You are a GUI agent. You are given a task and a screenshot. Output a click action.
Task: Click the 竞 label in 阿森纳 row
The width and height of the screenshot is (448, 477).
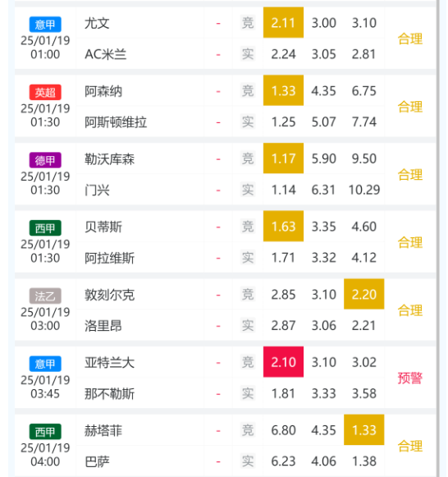[x=248, y=90]
